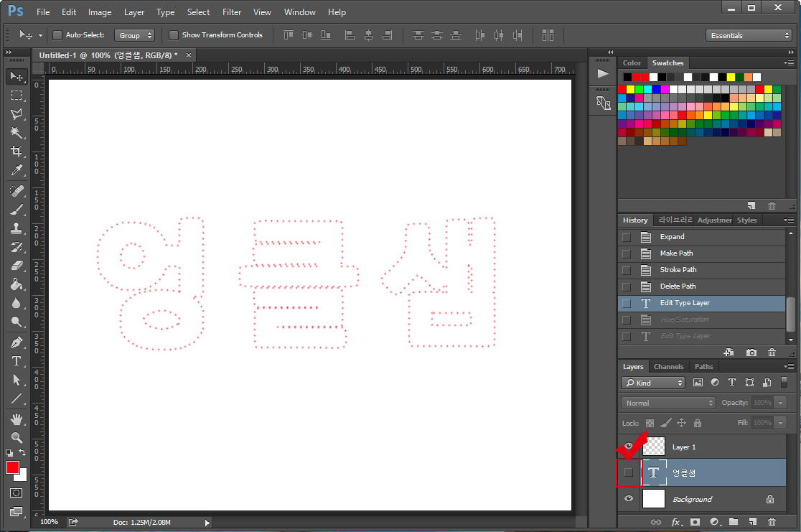Select the Move tool
Image resolution: width=801 pixels, height=532 pixels.
(x=16, y=77)
